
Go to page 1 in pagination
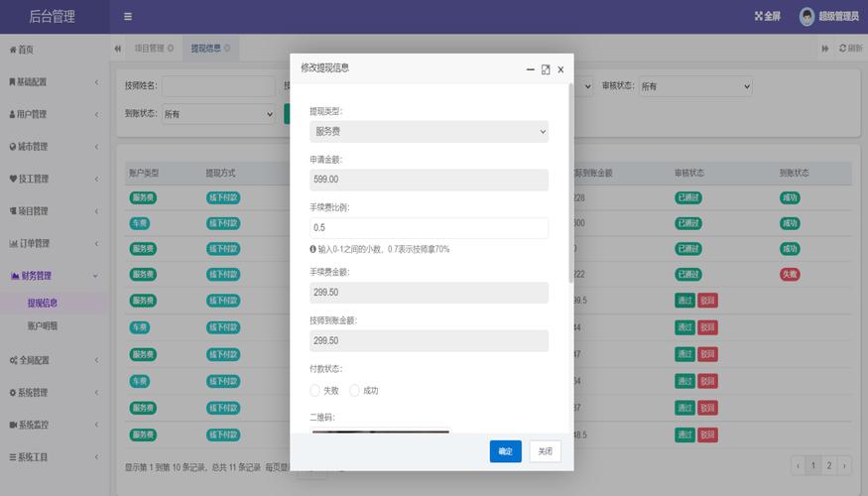813,465
